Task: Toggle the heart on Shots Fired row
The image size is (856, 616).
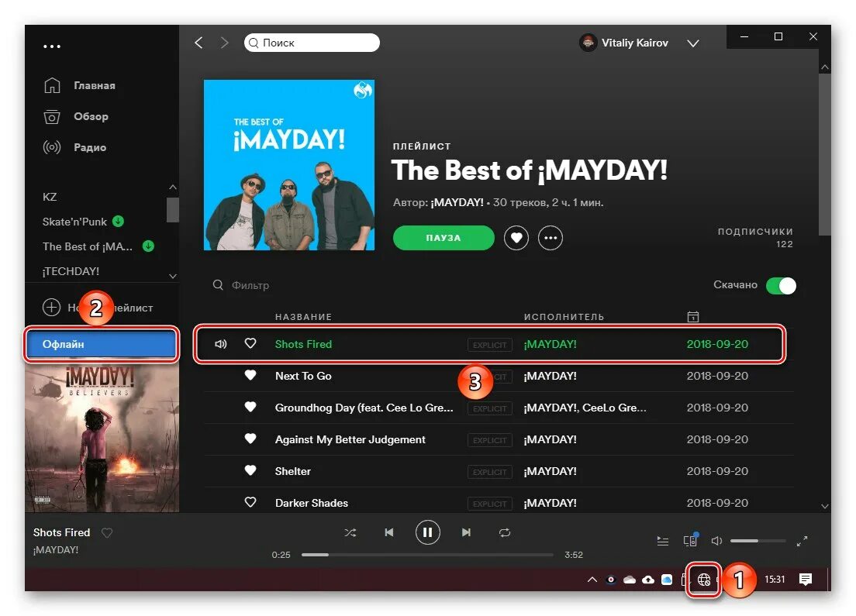Action: pos(250,344)
